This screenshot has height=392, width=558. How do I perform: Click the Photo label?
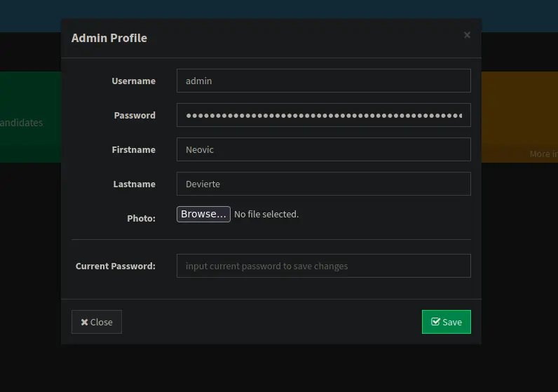141,218
